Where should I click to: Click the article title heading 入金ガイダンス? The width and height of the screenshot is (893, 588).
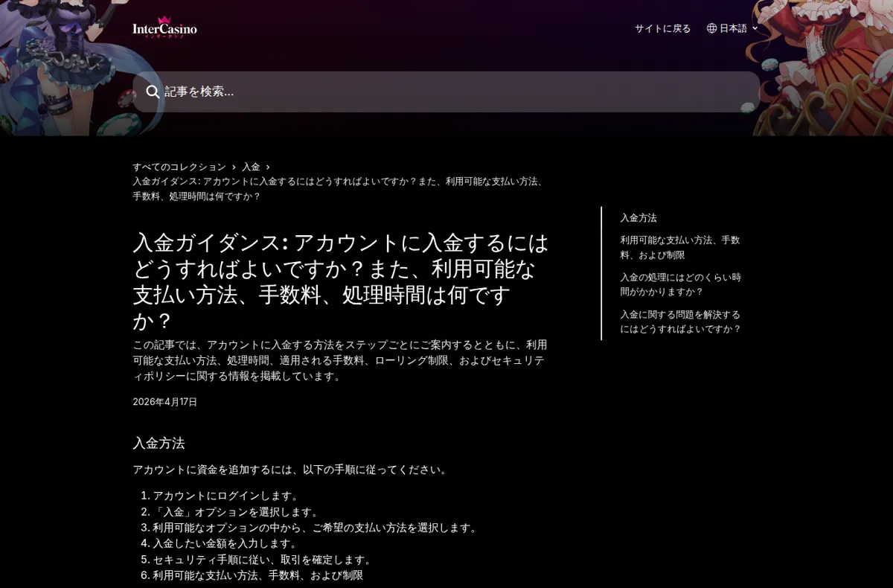pos(341,281)
